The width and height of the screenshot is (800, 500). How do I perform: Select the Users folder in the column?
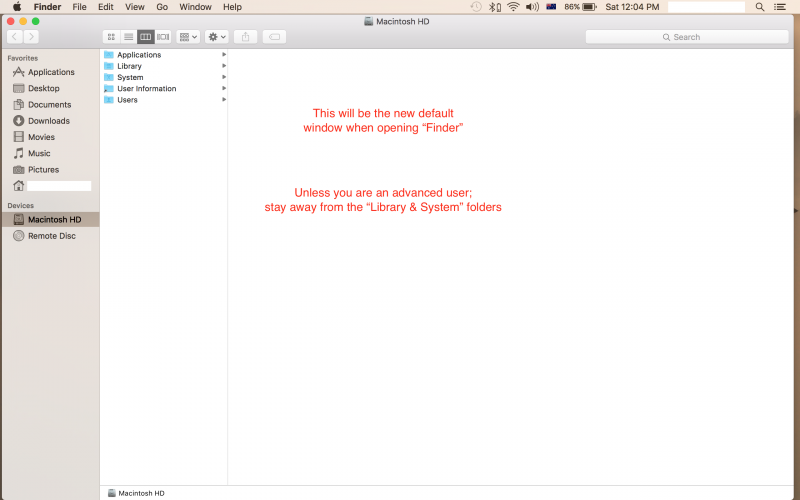(164, 99)
